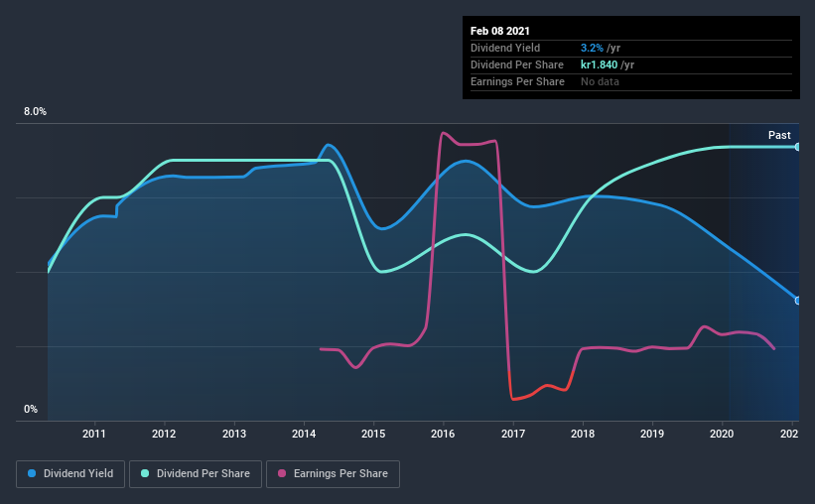Click the pink Earnings Per Share legend dot
The image size is (815, 504).
pos(282,473)
